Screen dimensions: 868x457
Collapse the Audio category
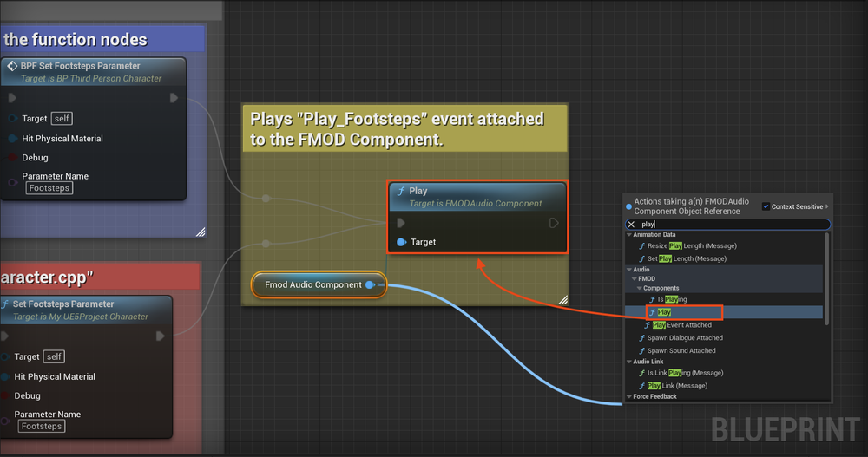[x=628, y=270]
